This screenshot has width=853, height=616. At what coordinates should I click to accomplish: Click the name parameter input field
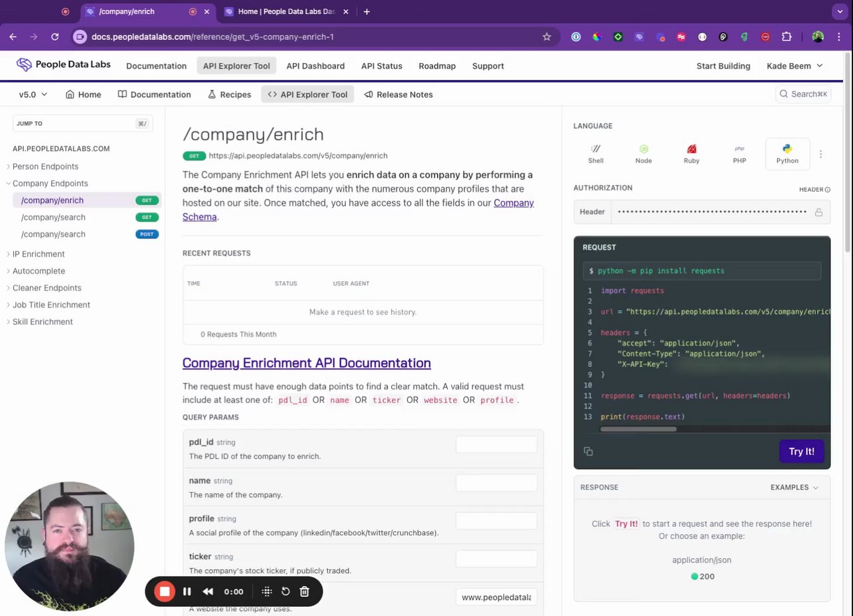[x=496, y=483]
